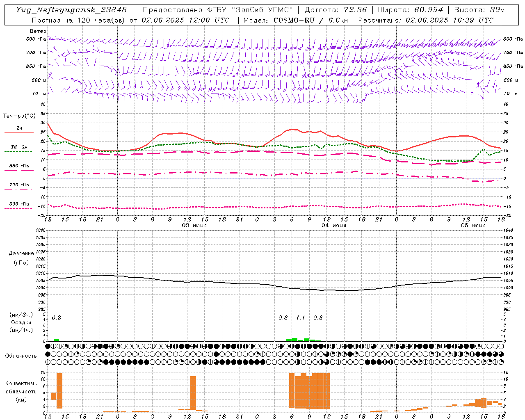This screenshot has width=525, height=420.
Task: Click the Осадки precipitation label
Action: [21, 322]
